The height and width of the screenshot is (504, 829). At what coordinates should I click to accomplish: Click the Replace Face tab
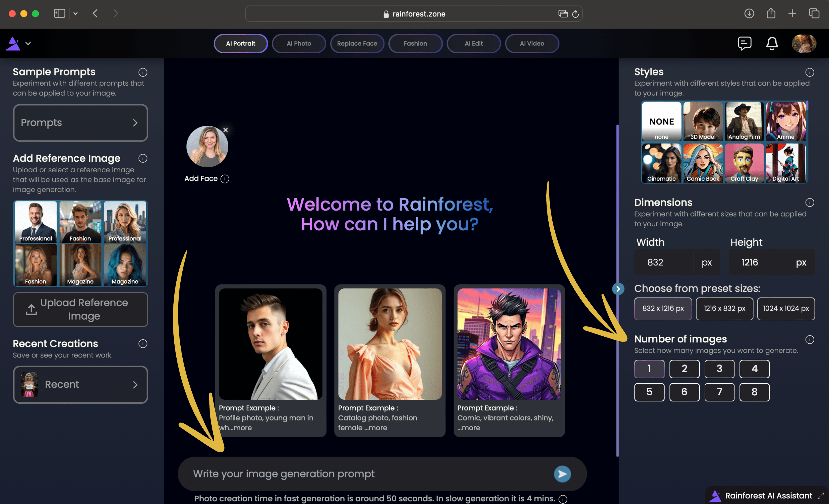pos(356,43)
